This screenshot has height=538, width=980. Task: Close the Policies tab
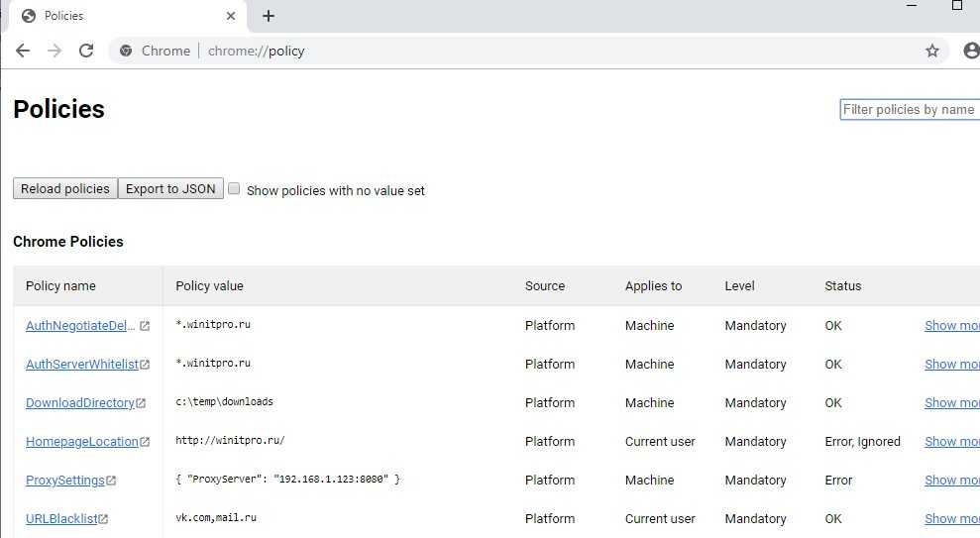point(231,16)
